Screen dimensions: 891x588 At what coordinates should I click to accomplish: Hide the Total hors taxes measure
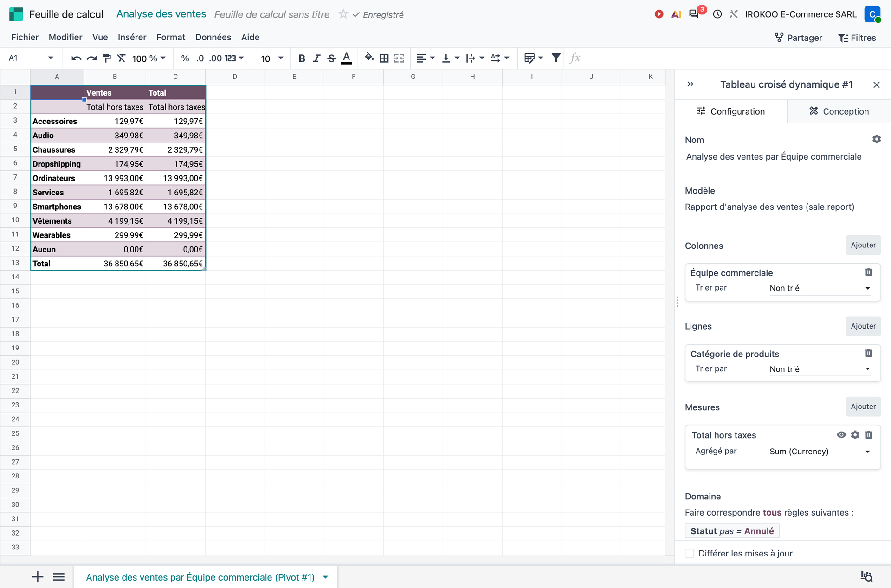841,435
